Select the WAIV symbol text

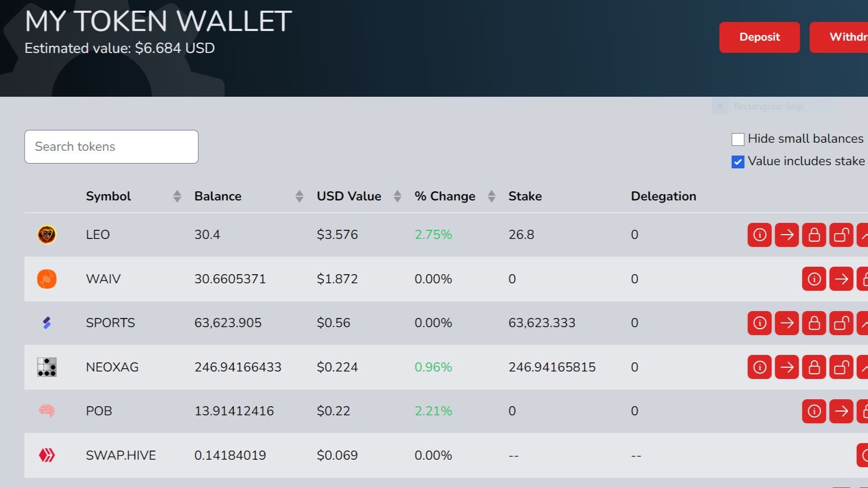click(103, 279)
